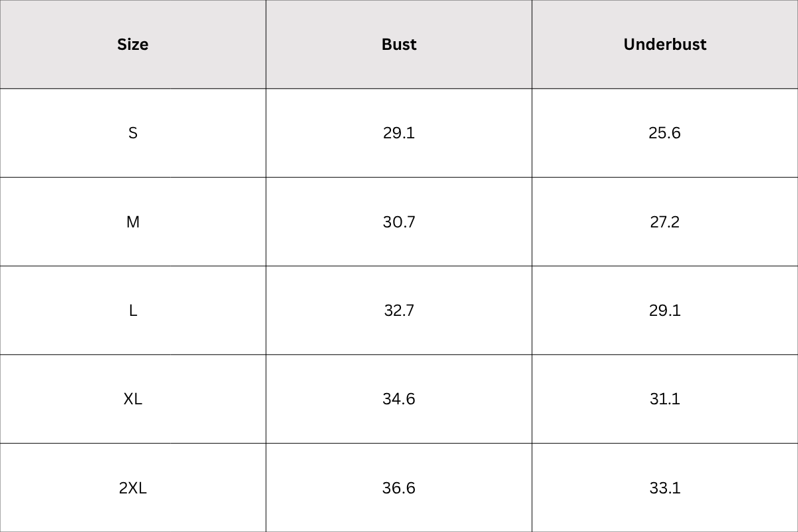This screenshot has height=532, width=798.
Task: Click the bust value 36.6
Action: (x=399, y=488)
